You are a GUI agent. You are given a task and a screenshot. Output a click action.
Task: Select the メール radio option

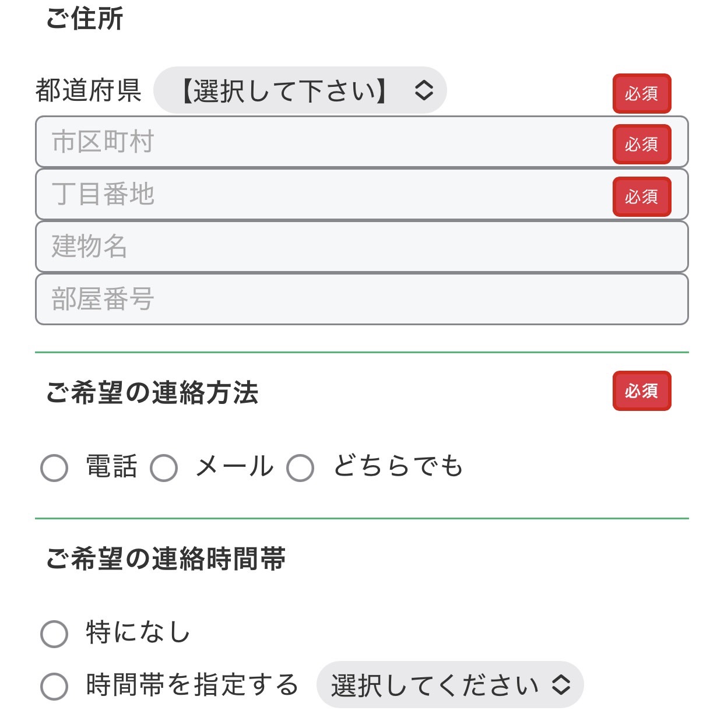click(x=164, y=467)
